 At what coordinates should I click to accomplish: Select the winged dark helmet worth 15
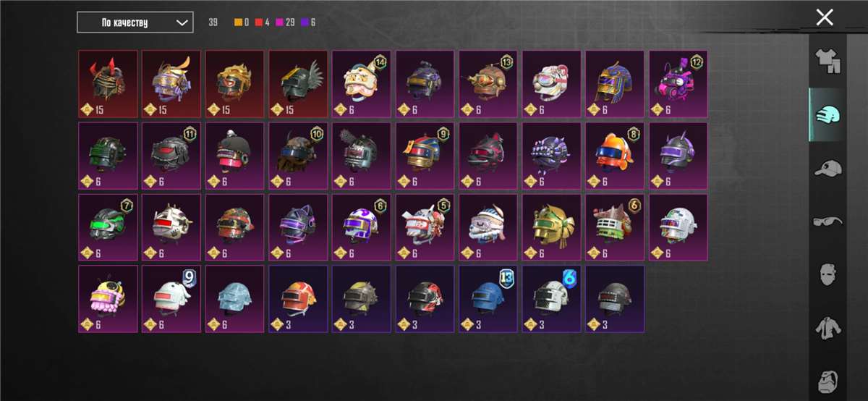click(x=298, y=83)
